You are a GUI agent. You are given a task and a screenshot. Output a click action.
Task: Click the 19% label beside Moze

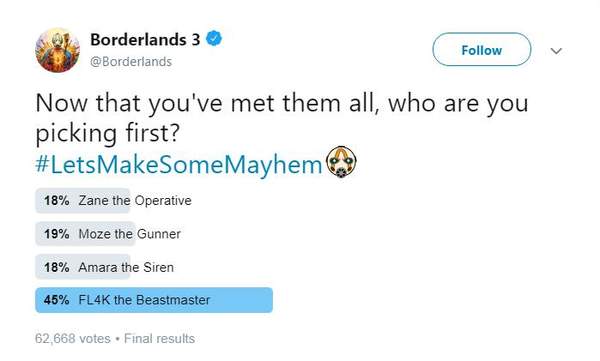tap(57, 234)
